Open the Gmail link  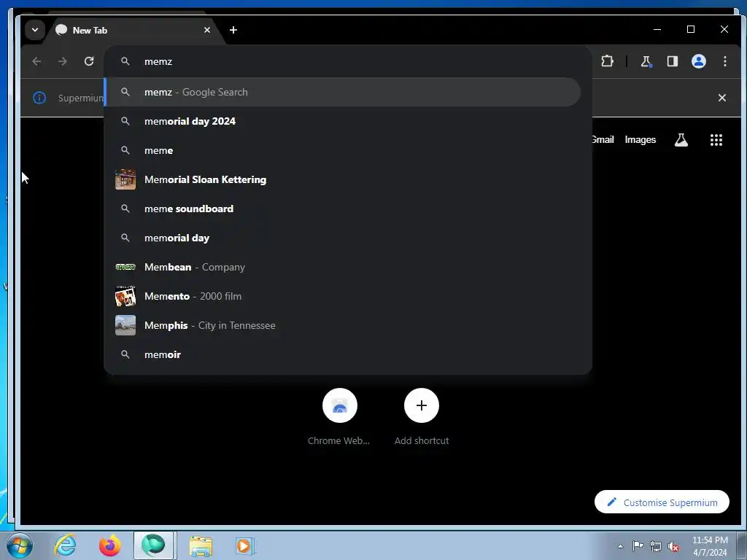603,139
